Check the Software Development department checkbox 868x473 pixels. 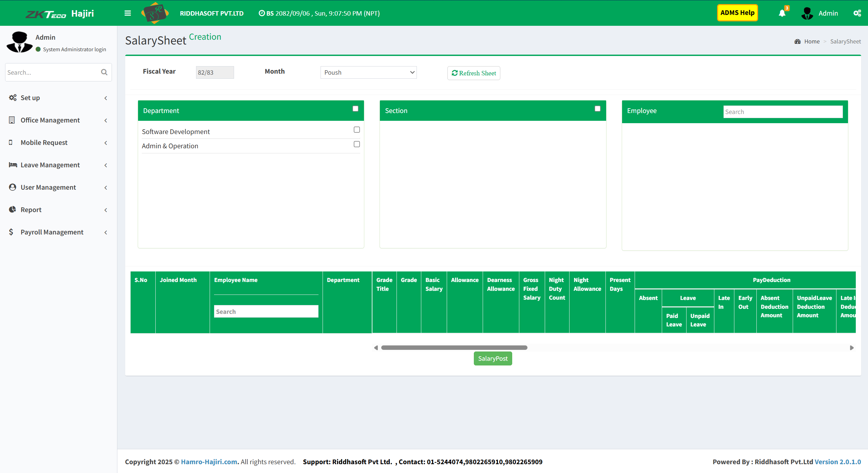coord(356,130)
